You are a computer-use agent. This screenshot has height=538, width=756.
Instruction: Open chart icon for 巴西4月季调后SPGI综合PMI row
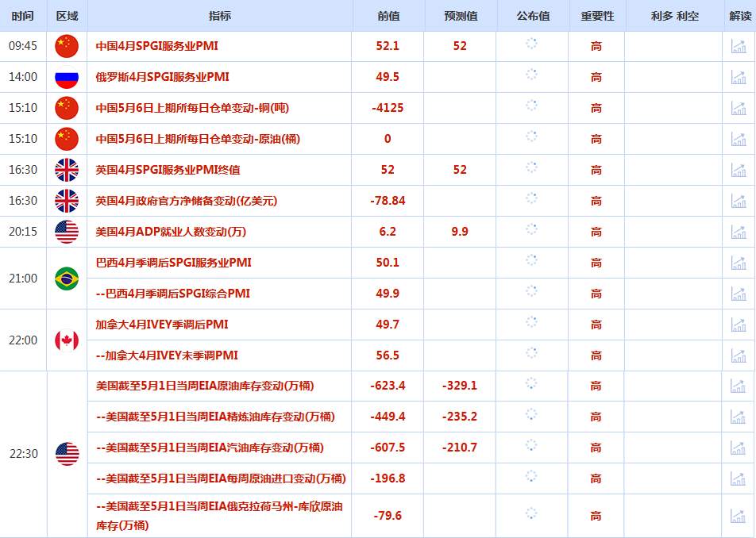[x=739, y=294]
